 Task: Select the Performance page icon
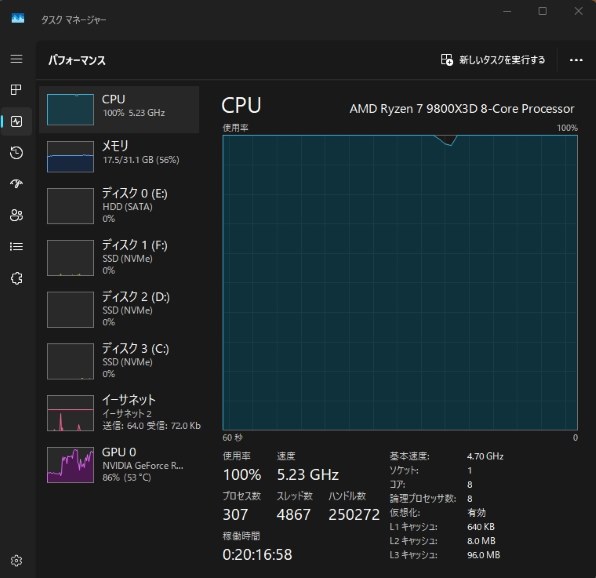(16, 122)
